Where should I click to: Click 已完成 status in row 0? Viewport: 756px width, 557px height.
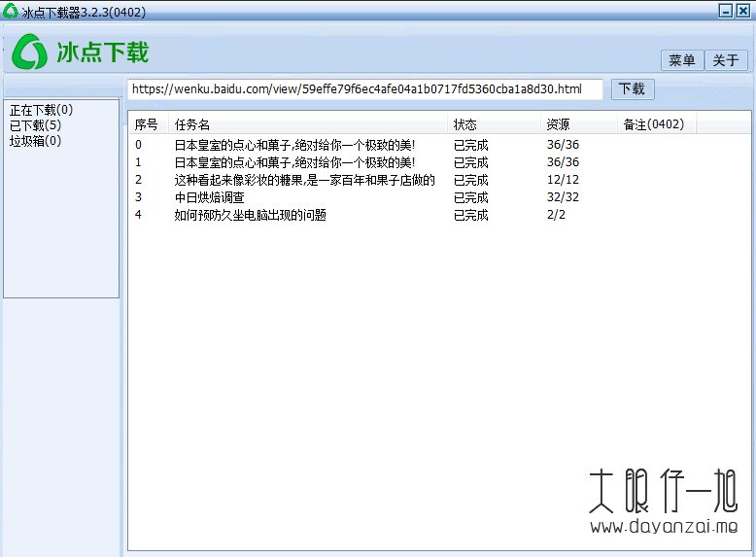(470, 145)
